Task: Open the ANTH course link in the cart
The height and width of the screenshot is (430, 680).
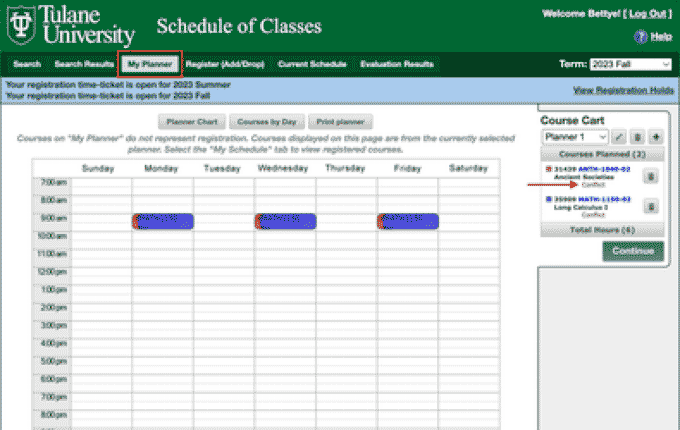Action: [x=604, y=169]
